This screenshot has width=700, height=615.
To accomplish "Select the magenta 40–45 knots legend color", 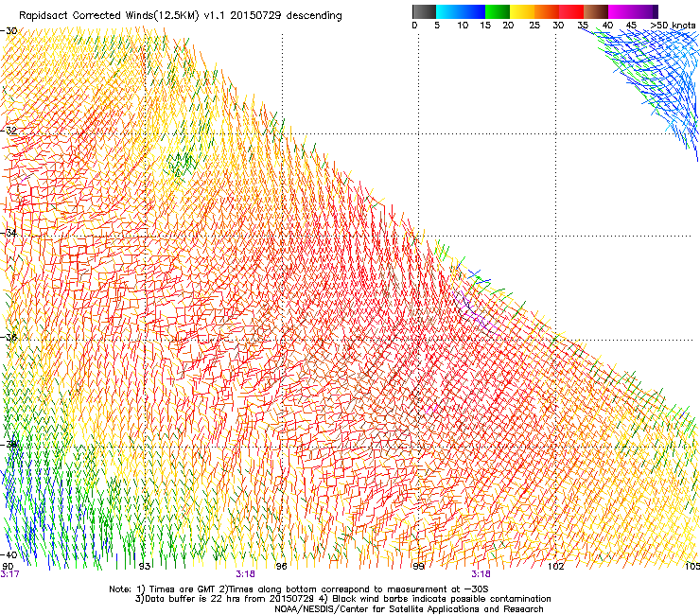I will point(621,11).
